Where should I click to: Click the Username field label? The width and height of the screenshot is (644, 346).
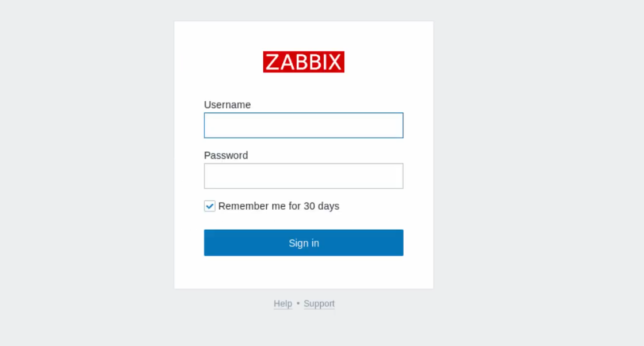tap(227, 105)
